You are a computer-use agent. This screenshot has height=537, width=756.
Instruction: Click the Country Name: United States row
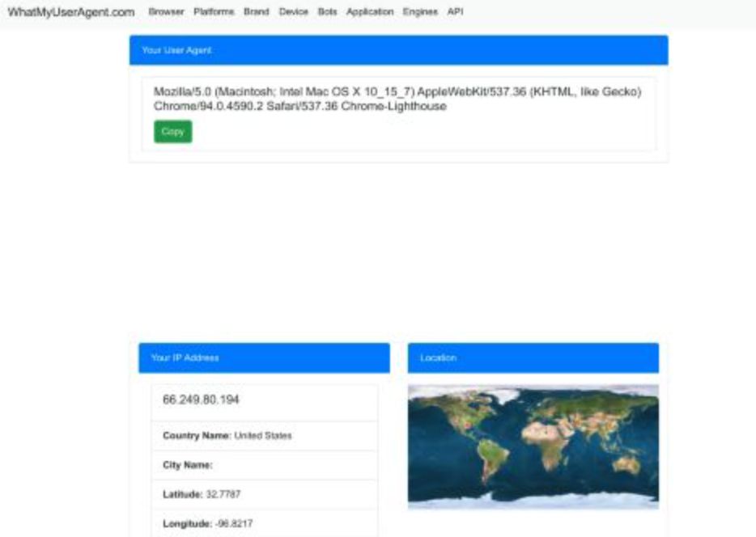point(264,436)
